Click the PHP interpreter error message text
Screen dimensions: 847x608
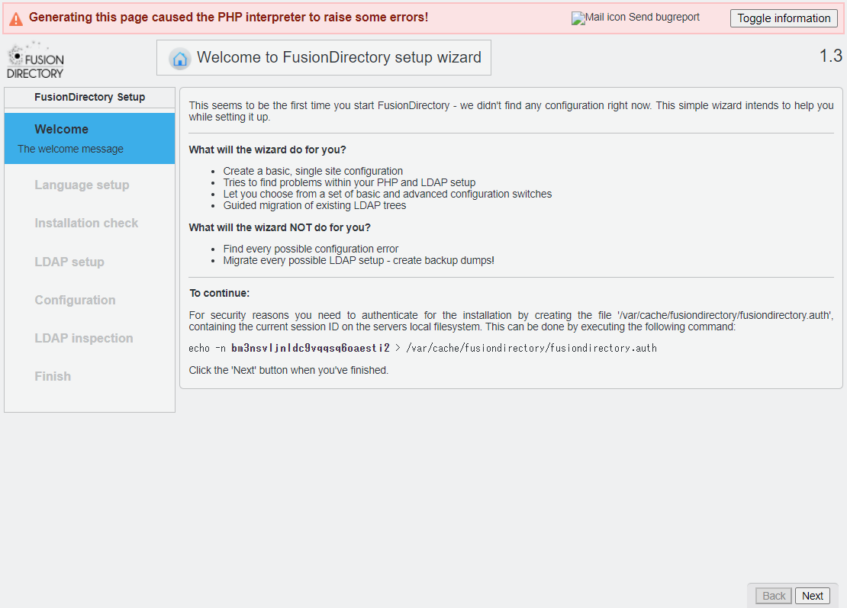click(x=228, y=18)
